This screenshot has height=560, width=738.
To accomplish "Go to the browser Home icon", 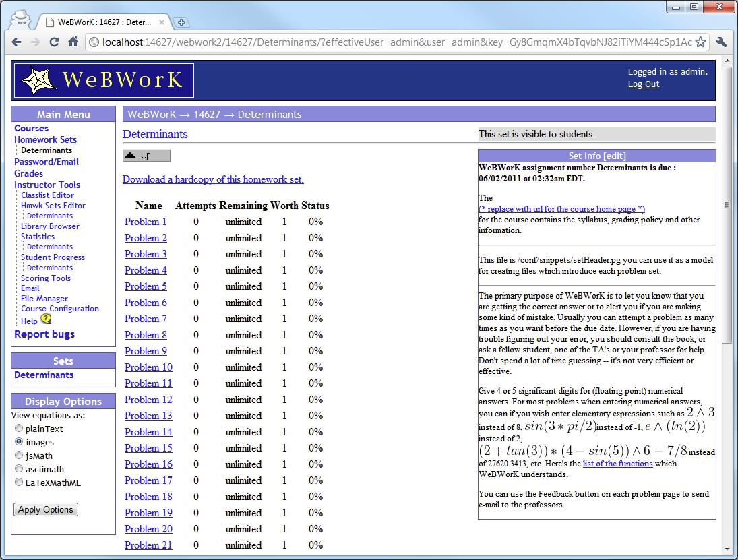I will 73,42.
